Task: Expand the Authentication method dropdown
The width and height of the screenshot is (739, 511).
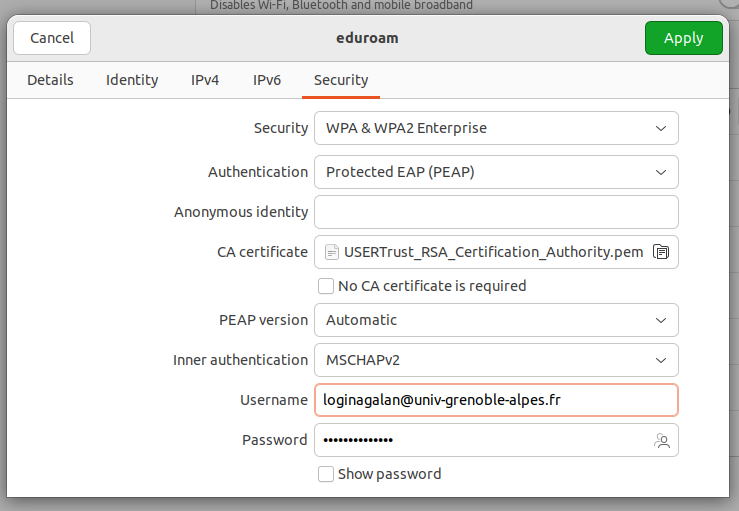Action: pos(496,172)
